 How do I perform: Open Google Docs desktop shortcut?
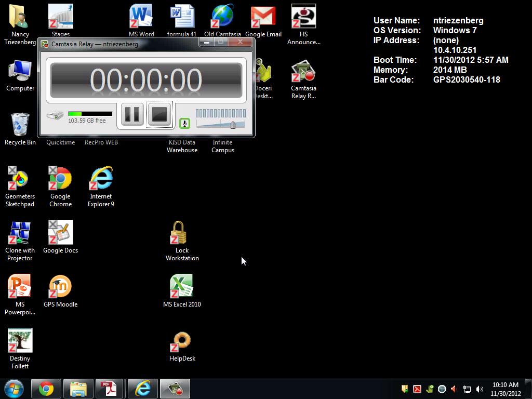pos(60,237)
